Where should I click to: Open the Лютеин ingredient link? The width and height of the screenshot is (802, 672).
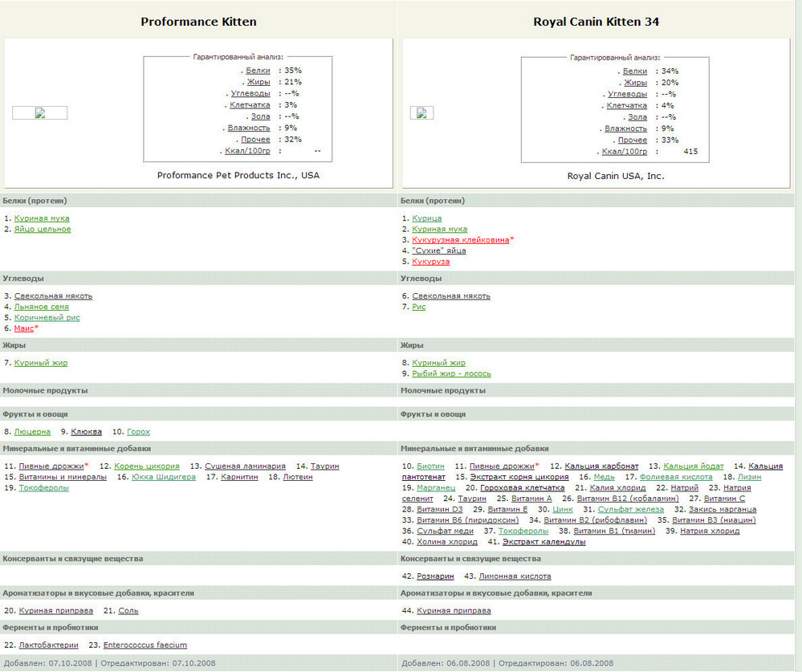(x=298, y=477)
